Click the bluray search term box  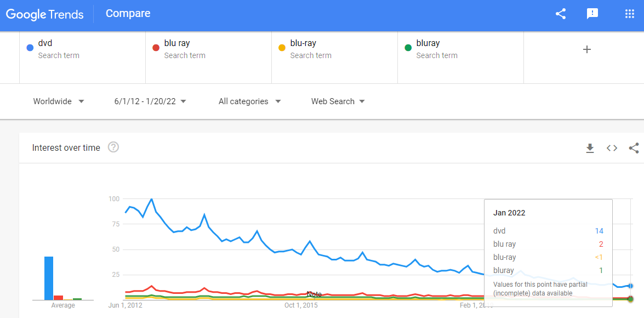(460, 49)
